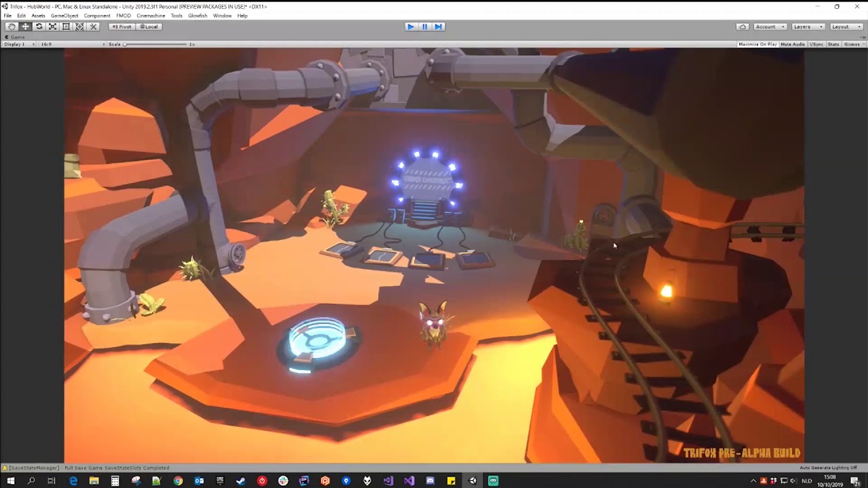
Task: Pause the game
Action: tap(425, 26)
